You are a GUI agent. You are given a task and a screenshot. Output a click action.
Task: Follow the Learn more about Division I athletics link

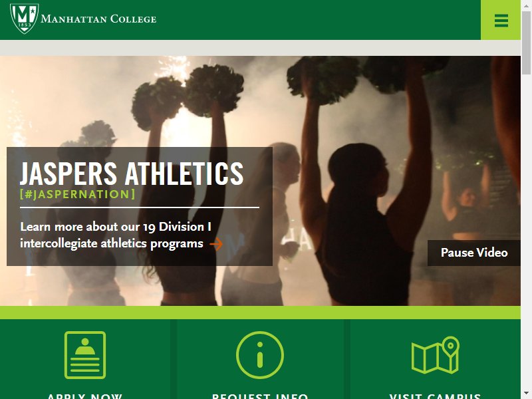pos(115,235)
